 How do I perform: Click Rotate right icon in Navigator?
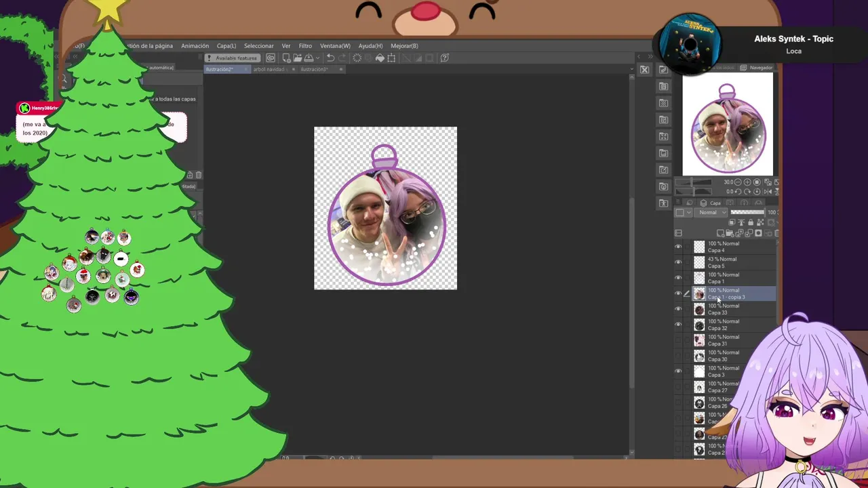(747, 191)
